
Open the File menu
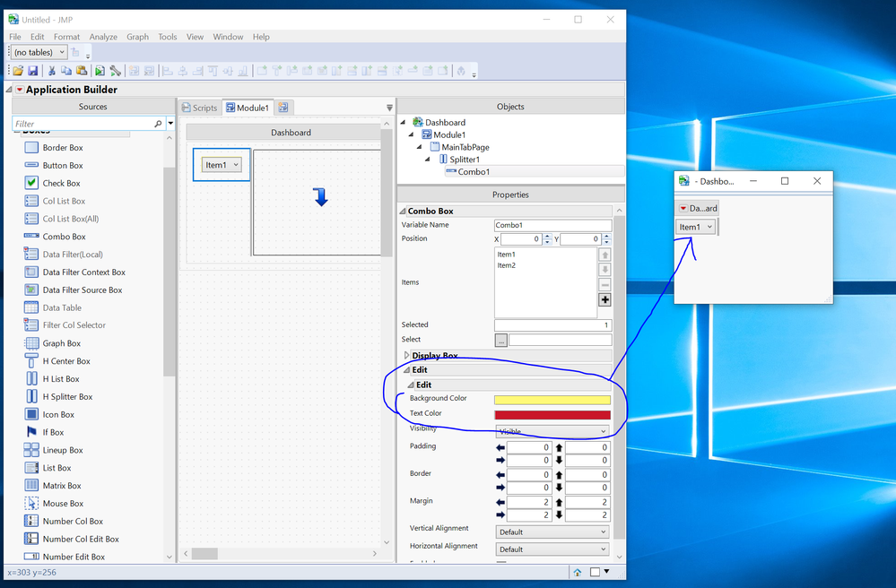[15, 37]
